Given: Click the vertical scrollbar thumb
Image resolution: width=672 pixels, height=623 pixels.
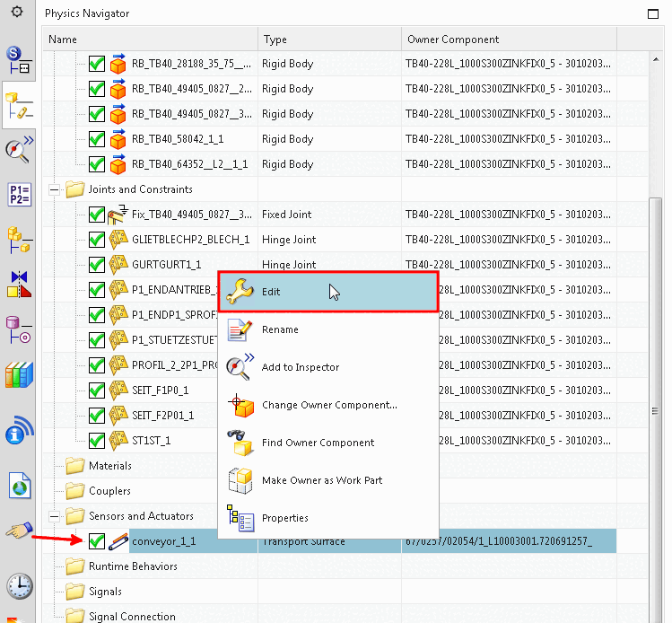Looking at the screenshot, I should (x=655, y=409).
